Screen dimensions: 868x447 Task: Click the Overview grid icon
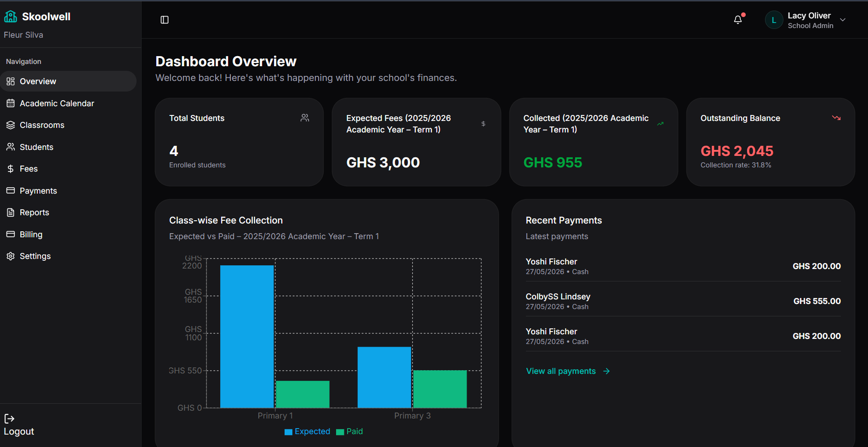tap(11, 81)
